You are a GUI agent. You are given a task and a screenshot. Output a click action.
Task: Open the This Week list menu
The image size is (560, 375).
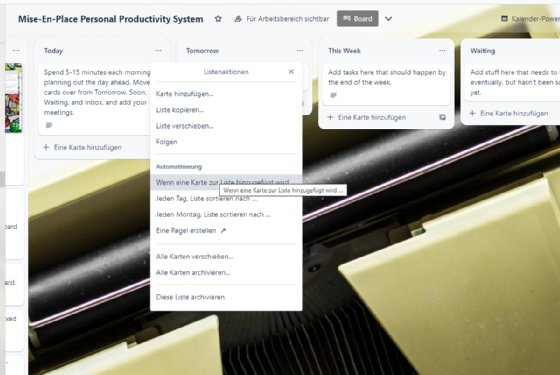tap(442, 51)
